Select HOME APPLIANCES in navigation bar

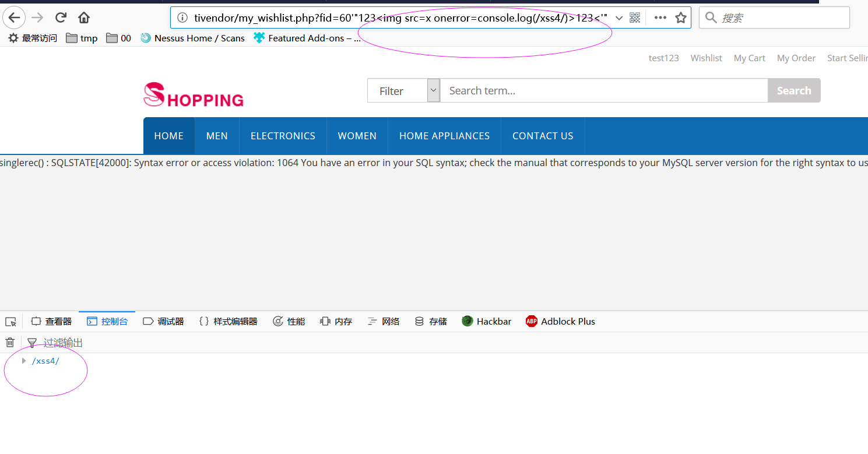point(444,136)
